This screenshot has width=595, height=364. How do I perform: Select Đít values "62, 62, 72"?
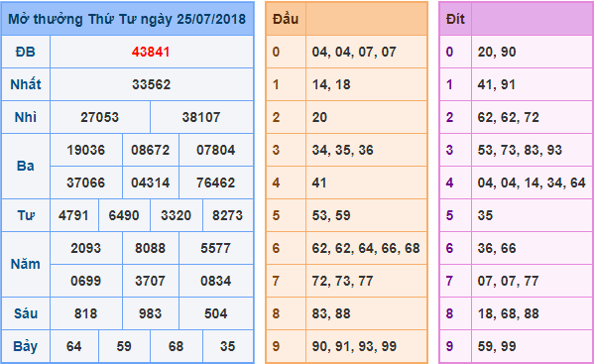pyautogui.click(x=508, y=117)
